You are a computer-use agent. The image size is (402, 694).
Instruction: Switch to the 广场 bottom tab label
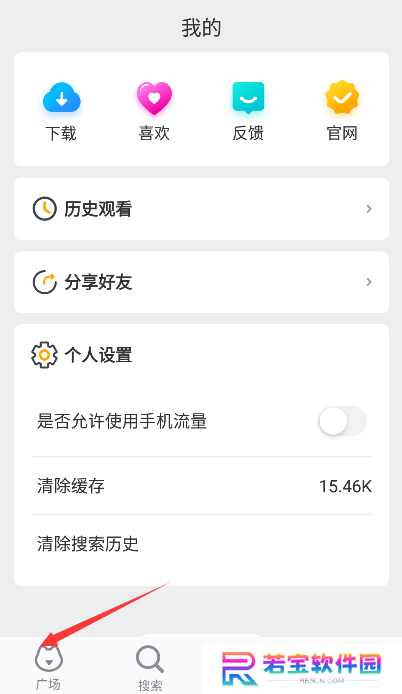[48, 684]
